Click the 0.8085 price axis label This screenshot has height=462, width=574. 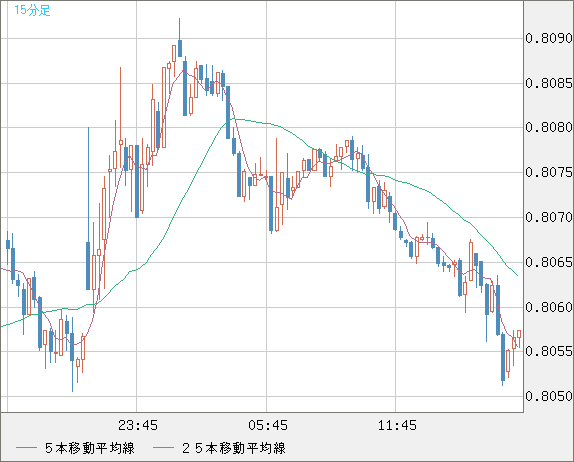[x=549, y=83]
